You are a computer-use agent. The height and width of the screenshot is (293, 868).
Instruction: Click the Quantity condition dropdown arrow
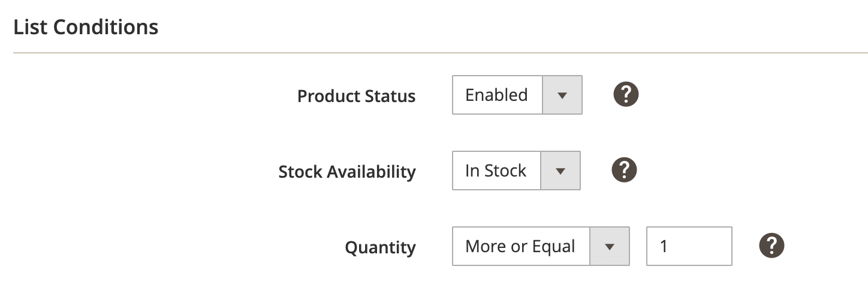(610, 246)
